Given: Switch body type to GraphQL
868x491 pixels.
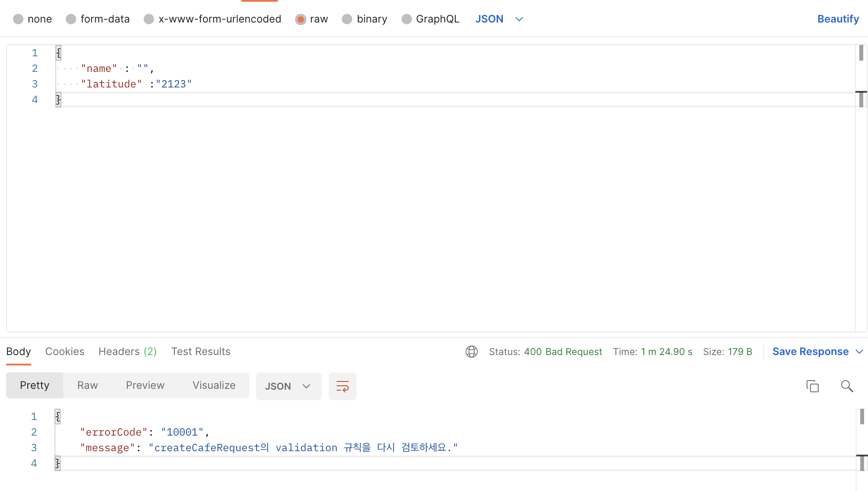Looking at the screenshot, I should (406, 19).
